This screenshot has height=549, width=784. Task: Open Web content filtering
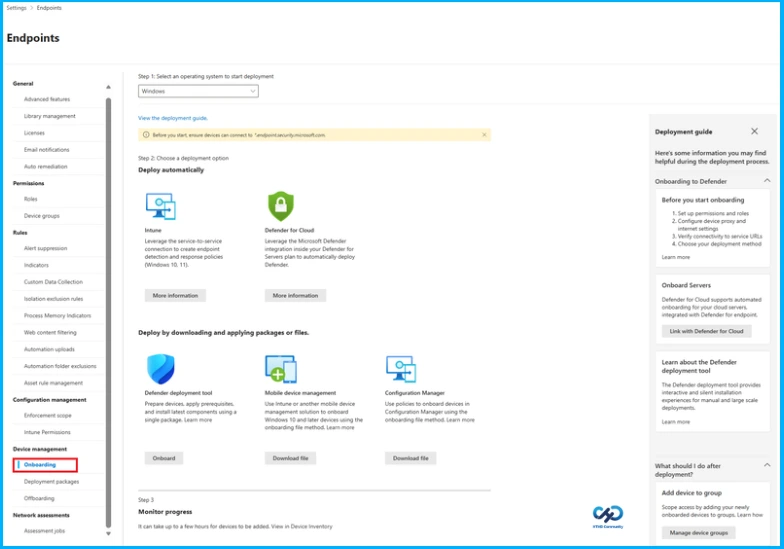pos(50,332)
